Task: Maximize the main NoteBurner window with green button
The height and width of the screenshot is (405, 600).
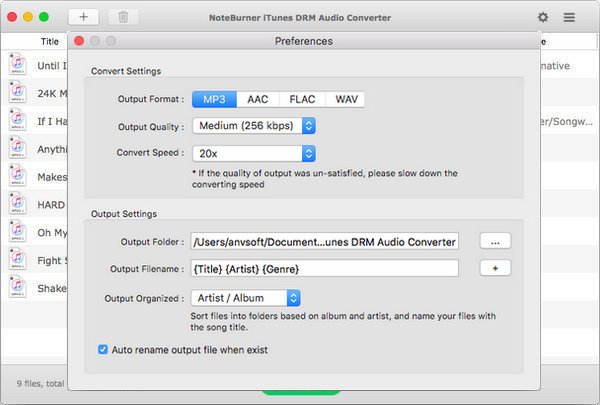Action: [x=44, y=17]
